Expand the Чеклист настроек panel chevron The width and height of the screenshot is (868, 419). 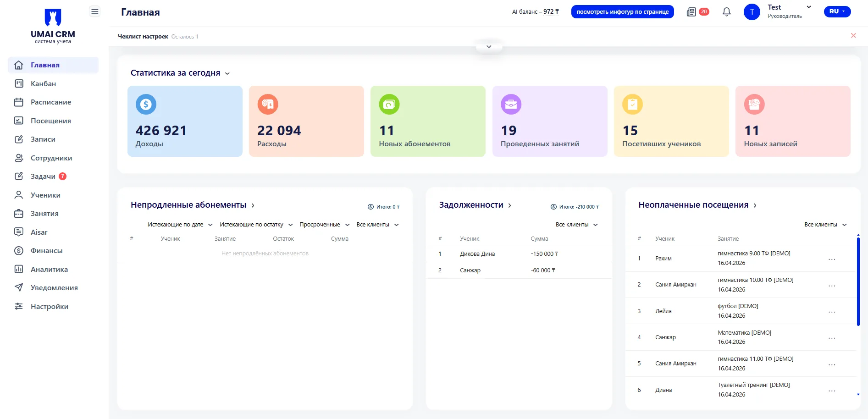click(489, 47)
